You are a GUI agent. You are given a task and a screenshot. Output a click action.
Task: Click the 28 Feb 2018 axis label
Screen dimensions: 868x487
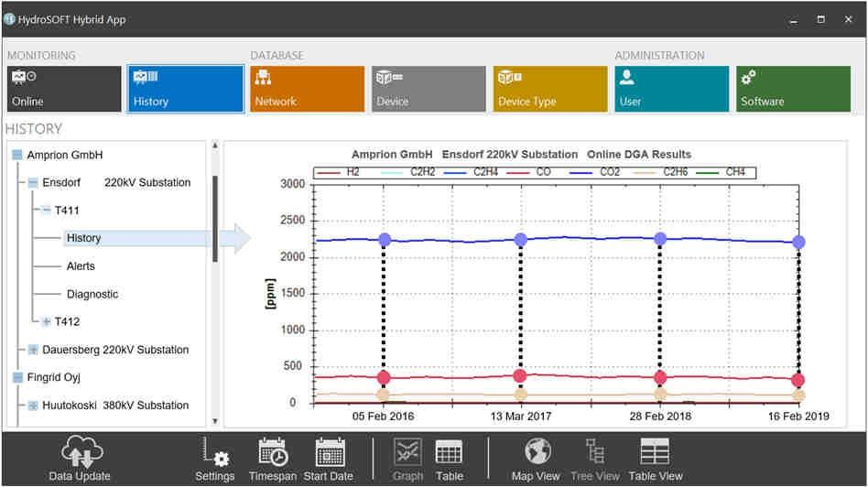tap(660, 417)
